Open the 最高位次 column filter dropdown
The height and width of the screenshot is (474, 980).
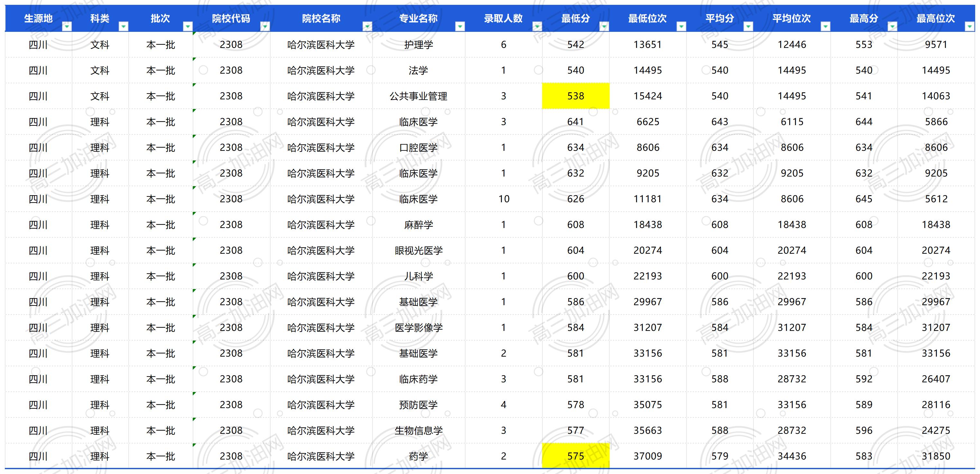pos(970,26)
